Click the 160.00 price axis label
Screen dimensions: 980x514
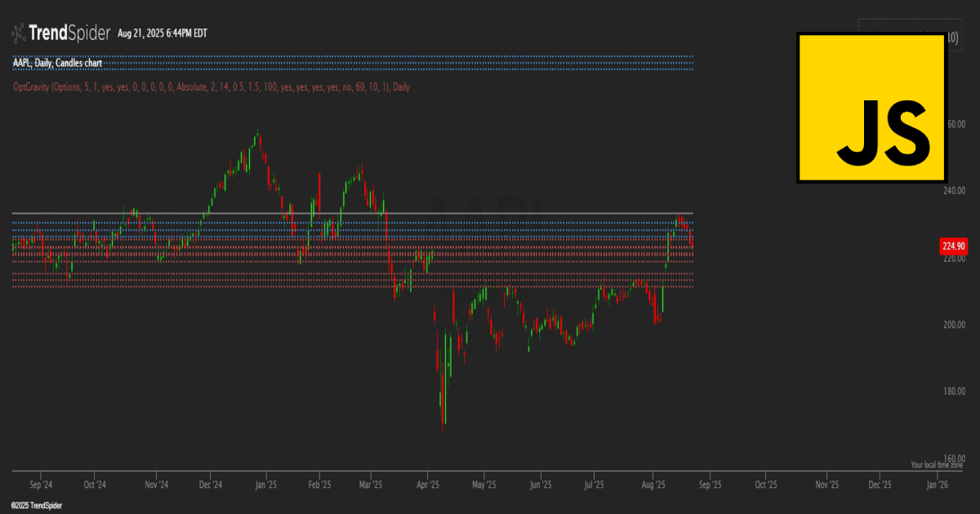pyautogui.click(x=955, y=458)
